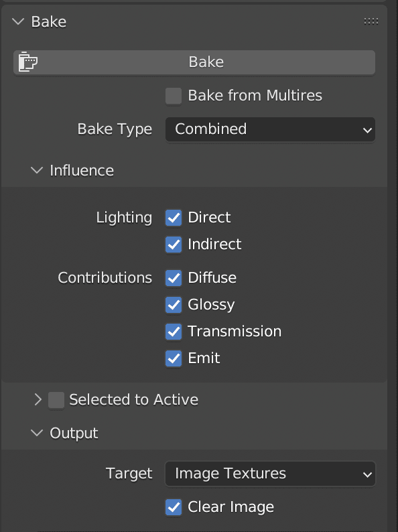
Task: Toggle the Transmission contribution checkbox
Action: pyautogui.click(x=174, y=332)
